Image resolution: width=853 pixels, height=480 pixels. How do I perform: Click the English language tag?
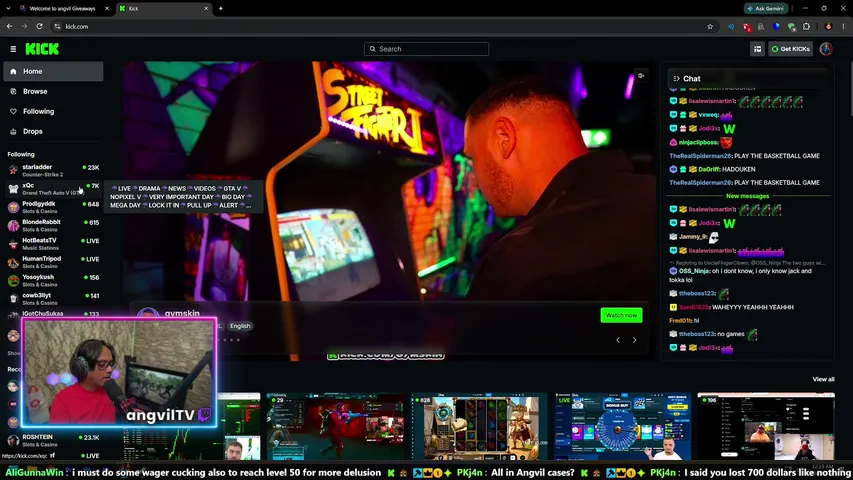[240, 326]
